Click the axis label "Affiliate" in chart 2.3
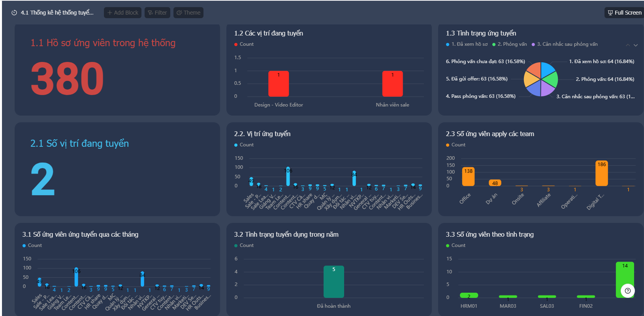644x316 pixels. point(544,200)
